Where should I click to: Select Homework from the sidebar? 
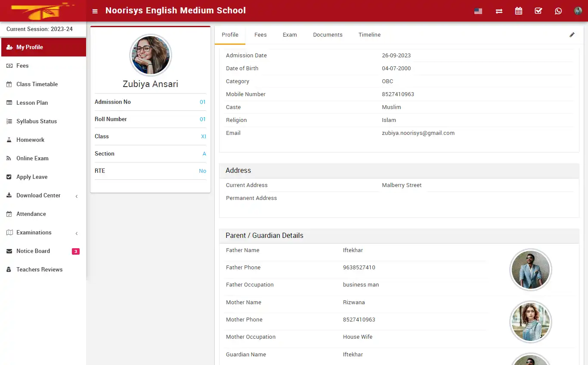click(30, 140)
